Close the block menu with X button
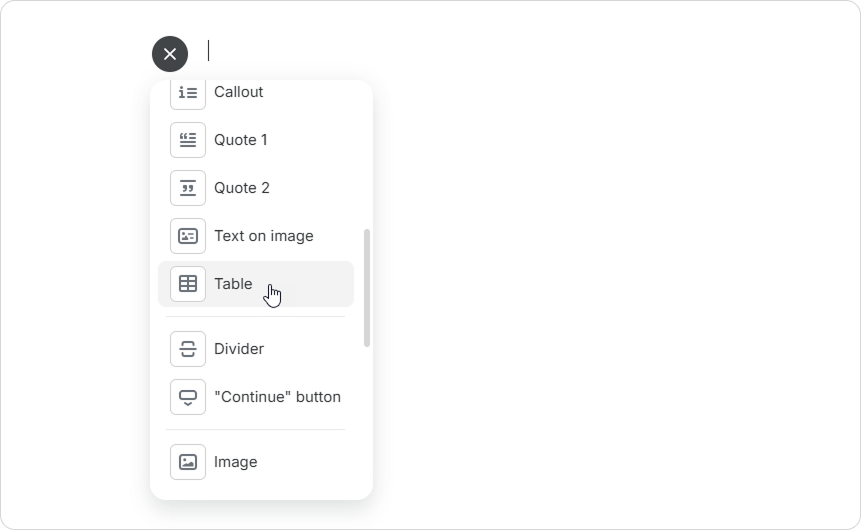This screenshot has height=530, width=861. 170,54
